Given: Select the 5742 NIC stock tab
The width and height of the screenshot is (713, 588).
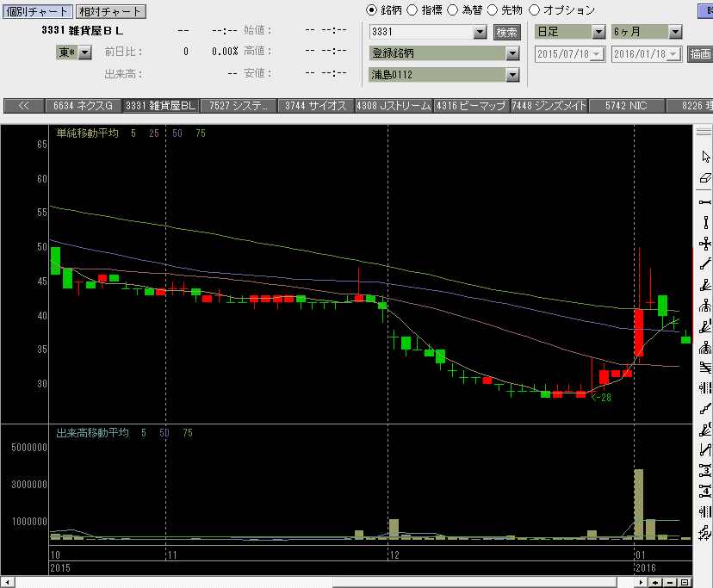Looking at the screenshot, I should coord(626,106).
